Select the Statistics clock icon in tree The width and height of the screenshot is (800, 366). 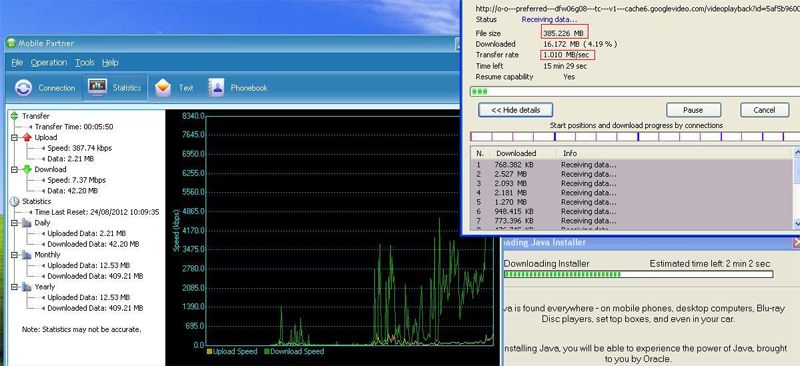tap(15, 201)
